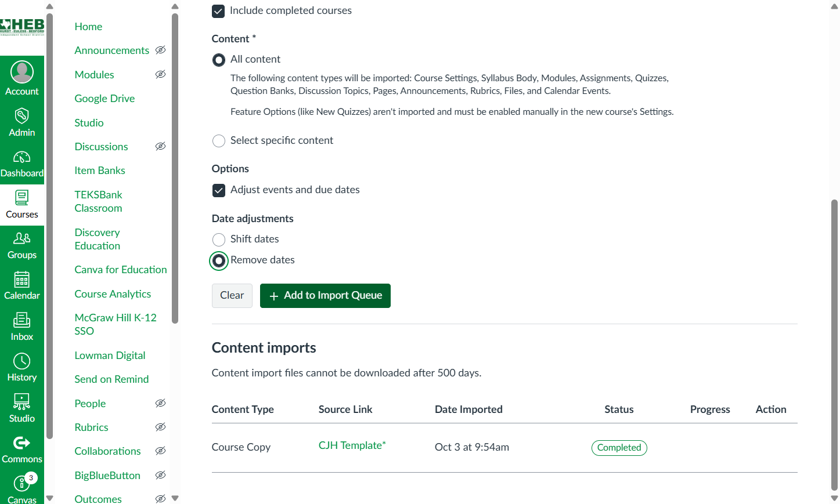Open Item Banks in course menu

pos(100,171)
